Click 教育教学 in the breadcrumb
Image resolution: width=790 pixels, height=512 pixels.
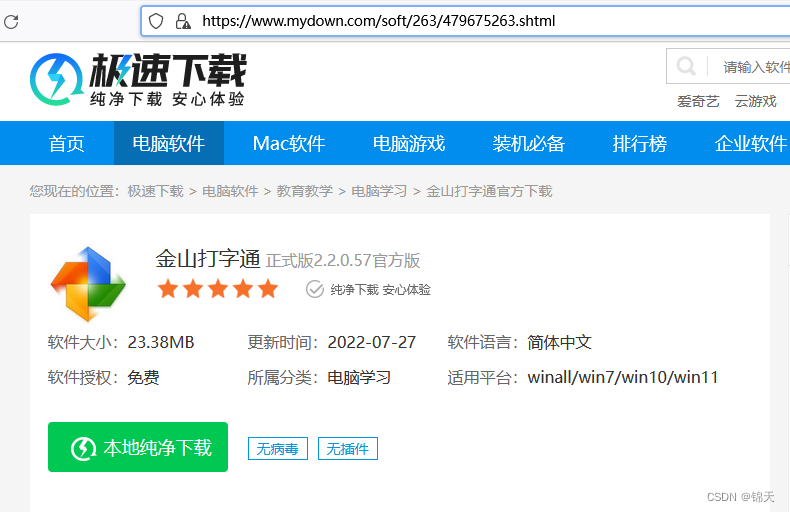[305, 191]
